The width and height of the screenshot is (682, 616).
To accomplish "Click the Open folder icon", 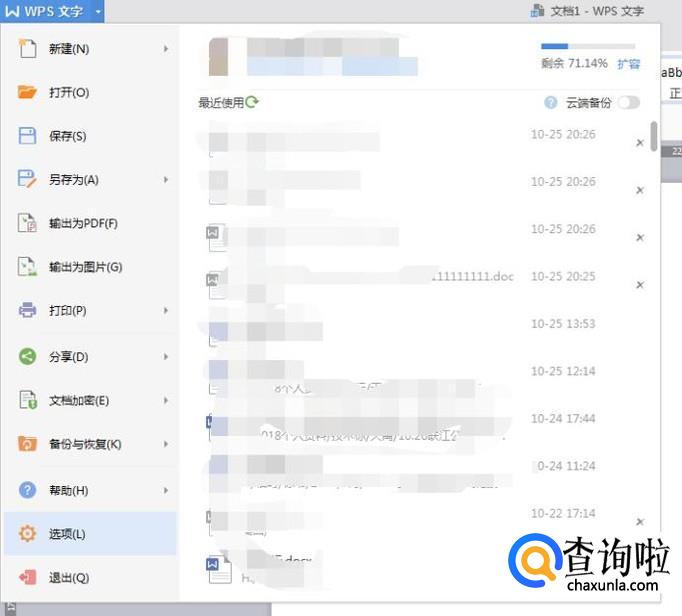I will [x=27, y=92].
